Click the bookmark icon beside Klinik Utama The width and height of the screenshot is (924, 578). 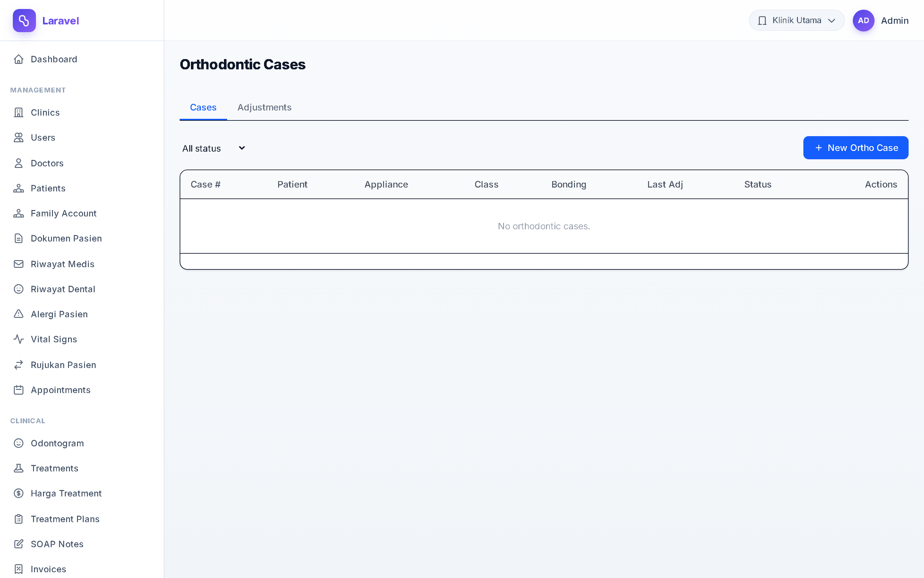click(762, 21)
